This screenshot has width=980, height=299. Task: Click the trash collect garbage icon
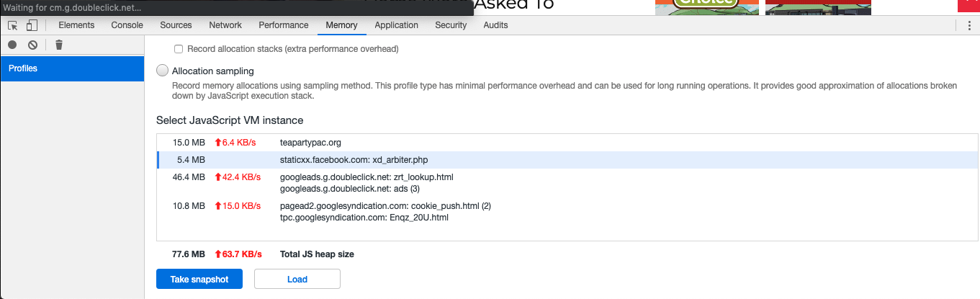59,45
